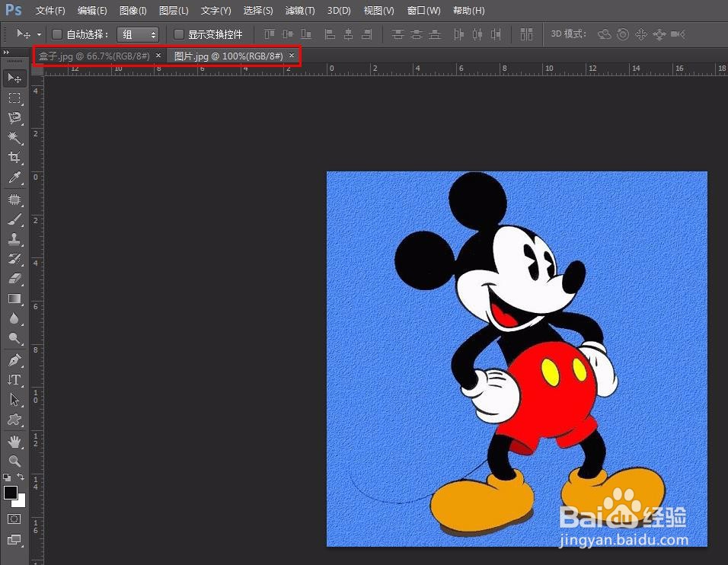Select the Brush tool
Viewport: 728px width, 565px height.
coord(14,219)
